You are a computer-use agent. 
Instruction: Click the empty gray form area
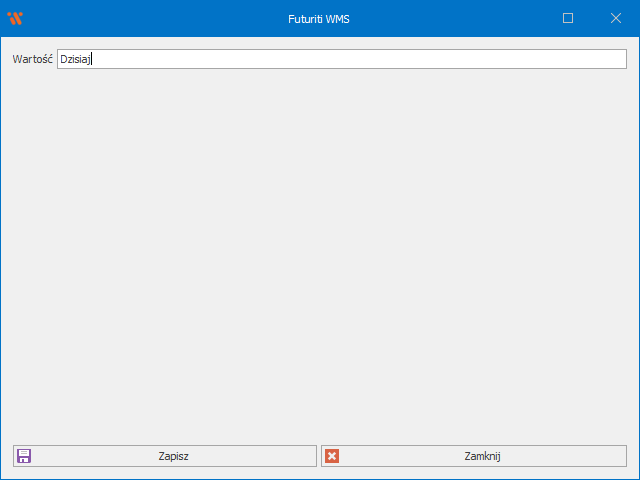point(320,250)
